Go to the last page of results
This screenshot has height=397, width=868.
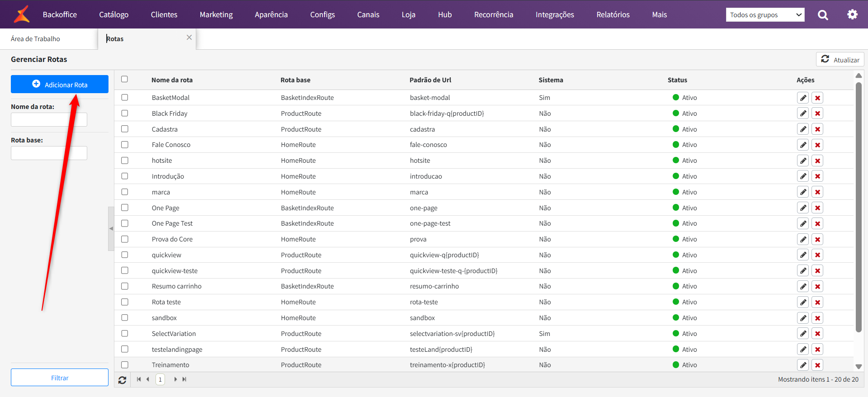tap(184, 379)
